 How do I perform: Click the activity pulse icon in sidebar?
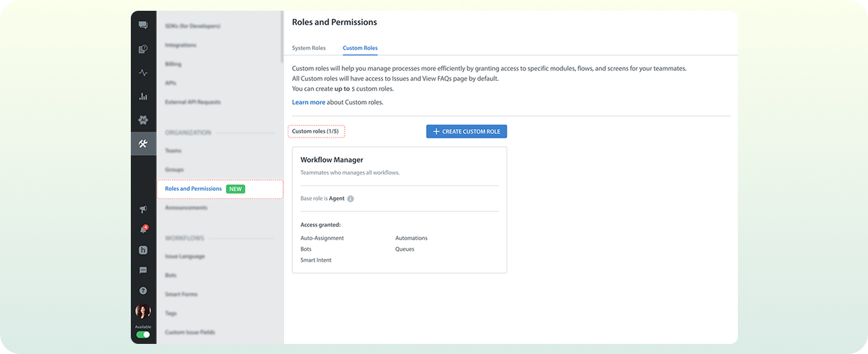tap(143, 73)
